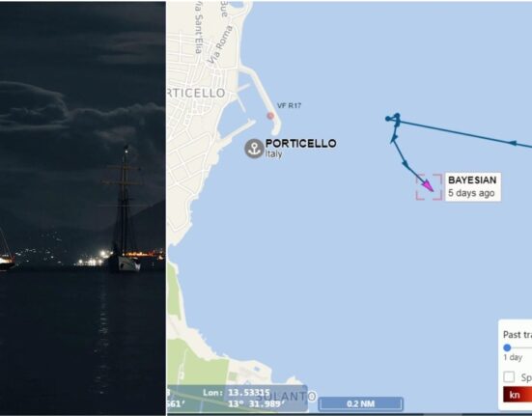This screenshot has width=532, height=416.
Task: Click the Via Roma street label
Action: (220, 44)
